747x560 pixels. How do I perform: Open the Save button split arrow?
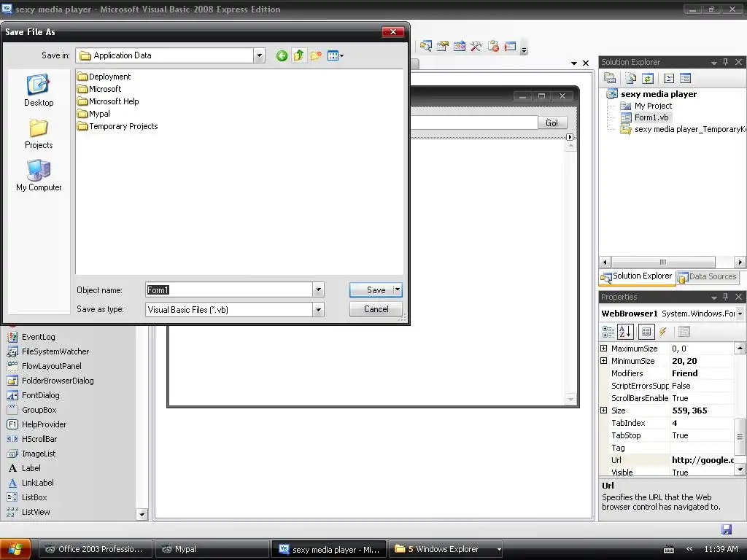point(398,289)
